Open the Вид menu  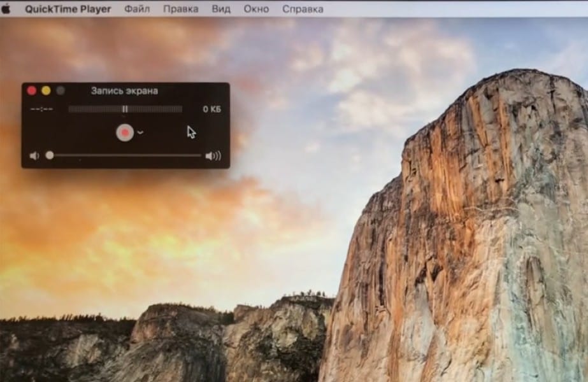tap(220, 9)
